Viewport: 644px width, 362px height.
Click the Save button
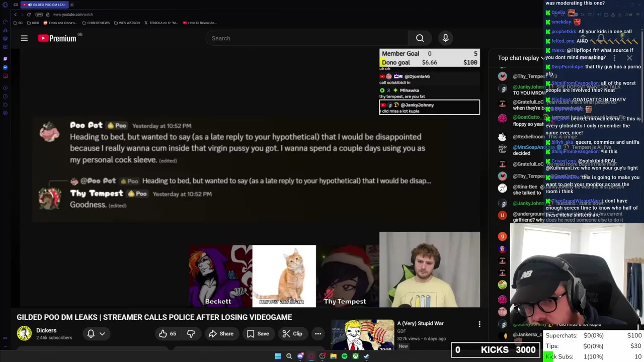click(258, 333)
